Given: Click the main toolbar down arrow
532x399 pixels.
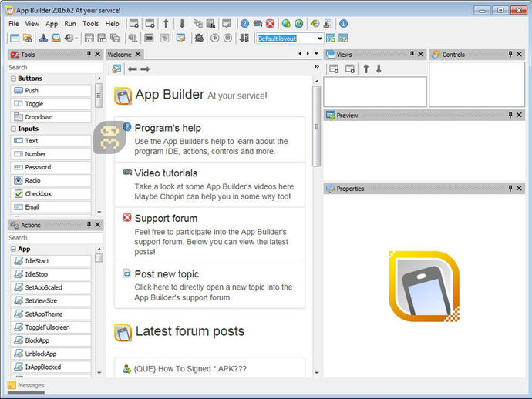Looking at the screenshot, I should 182,24.
